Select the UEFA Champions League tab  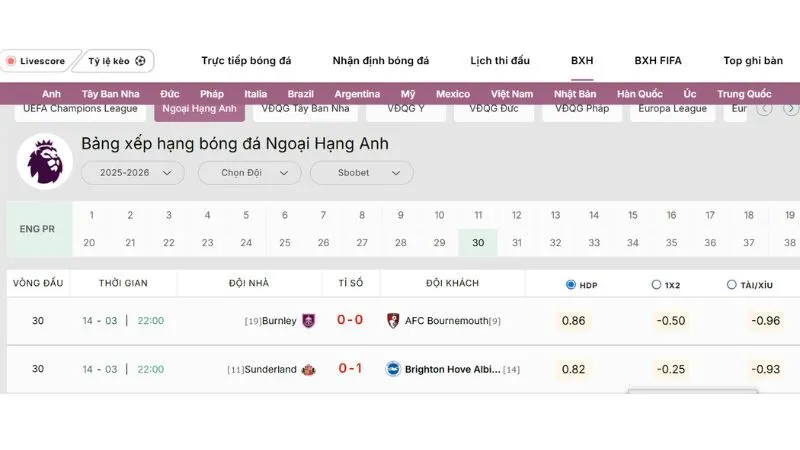pyautogui.click(x=80, y=111)
